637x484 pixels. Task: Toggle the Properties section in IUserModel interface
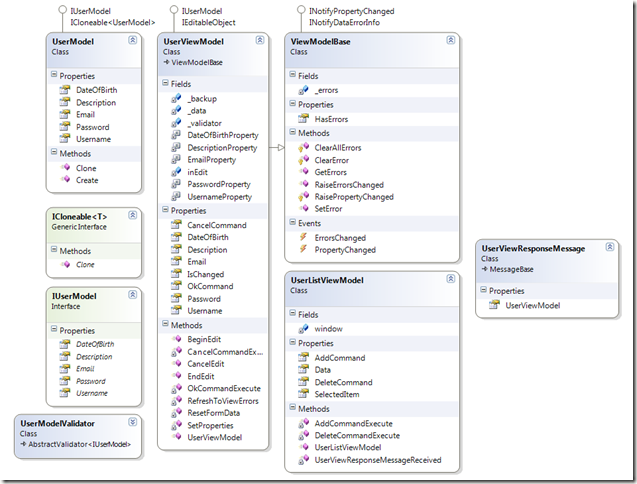pyautogui.click(x=53, y=329)
